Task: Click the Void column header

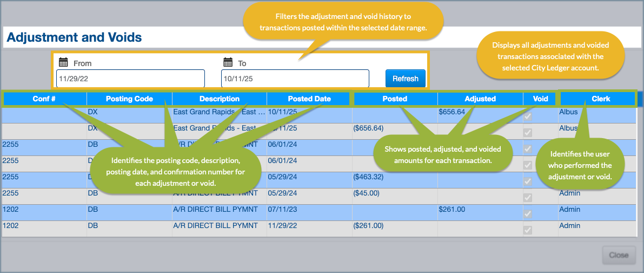Action: coord(540,99)
